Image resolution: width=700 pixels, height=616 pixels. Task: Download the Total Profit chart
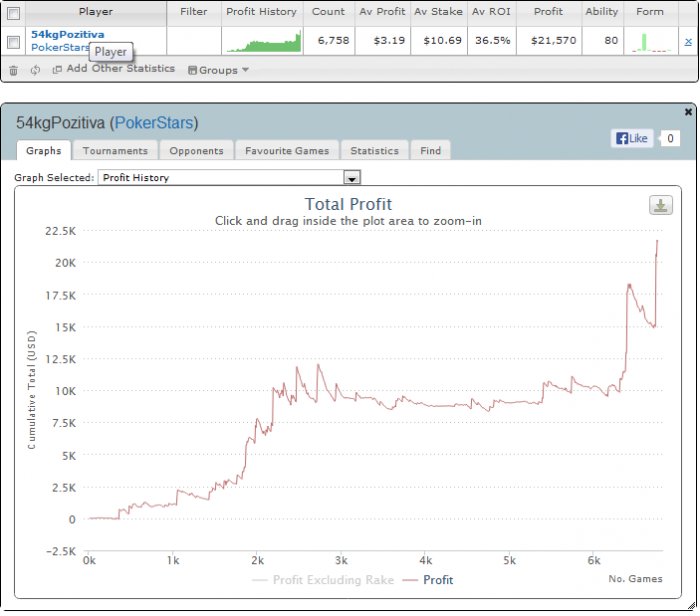(x=661, y=205)
